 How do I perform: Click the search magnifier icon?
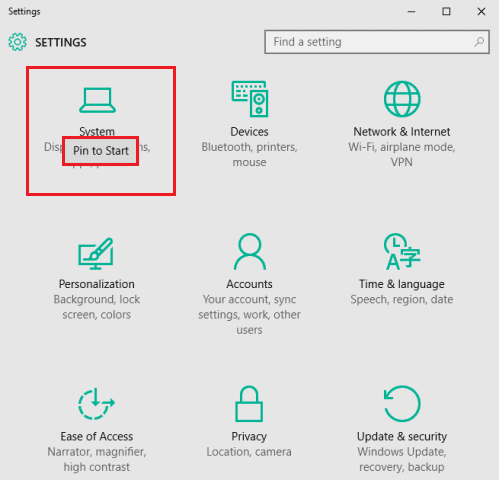point(479,42)
